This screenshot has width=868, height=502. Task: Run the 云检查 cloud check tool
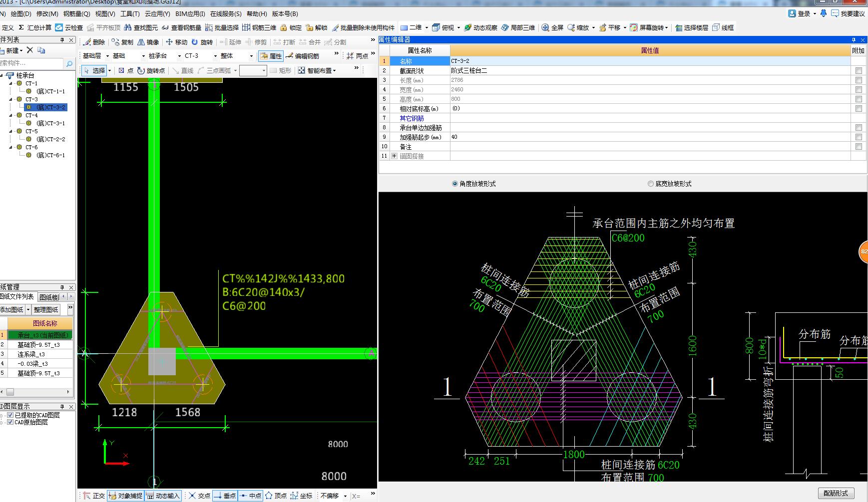(x=69, y=27)
